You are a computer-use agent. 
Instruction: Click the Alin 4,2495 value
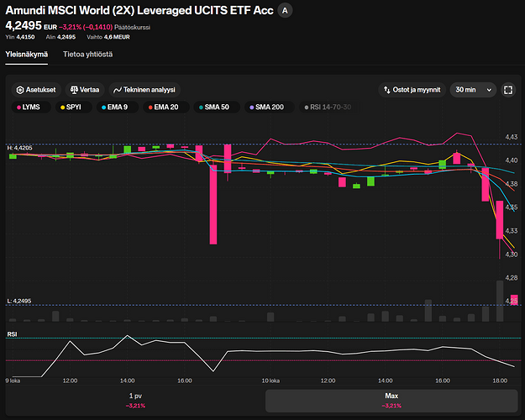coord(60,37)
